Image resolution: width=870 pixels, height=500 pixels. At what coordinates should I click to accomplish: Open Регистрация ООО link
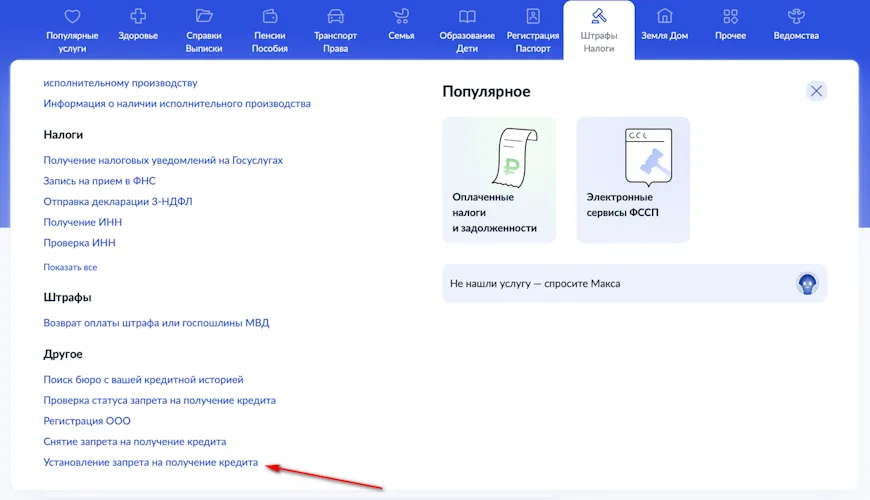[87, 421]
